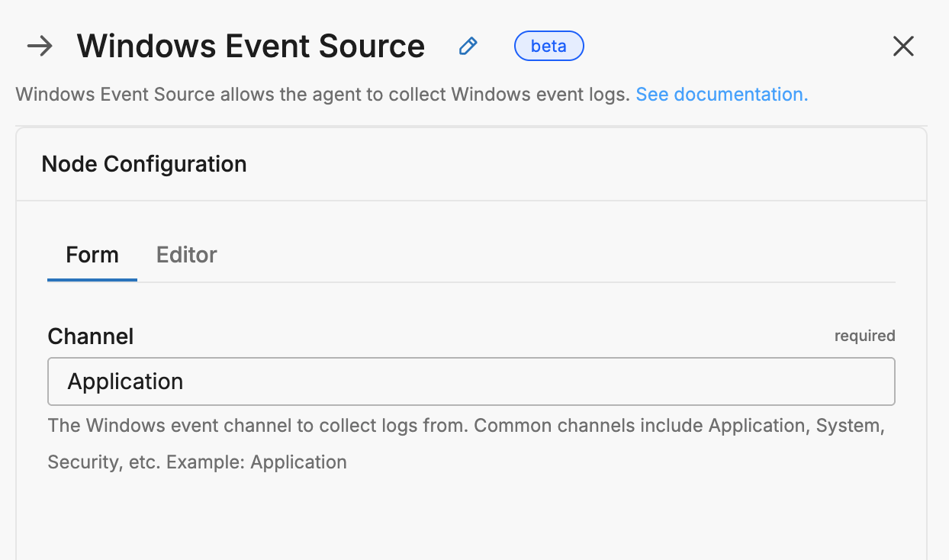Select the Windows Event Source title

pos(251,47)
